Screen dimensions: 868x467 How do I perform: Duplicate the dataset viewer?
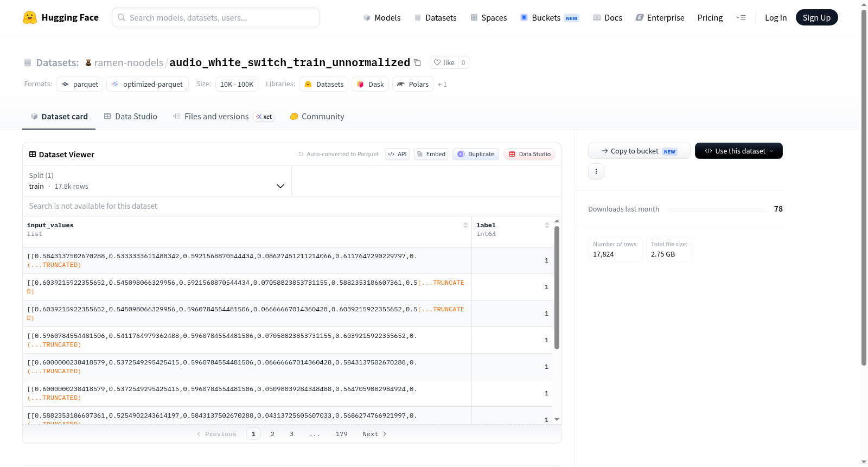coord(476,154)
